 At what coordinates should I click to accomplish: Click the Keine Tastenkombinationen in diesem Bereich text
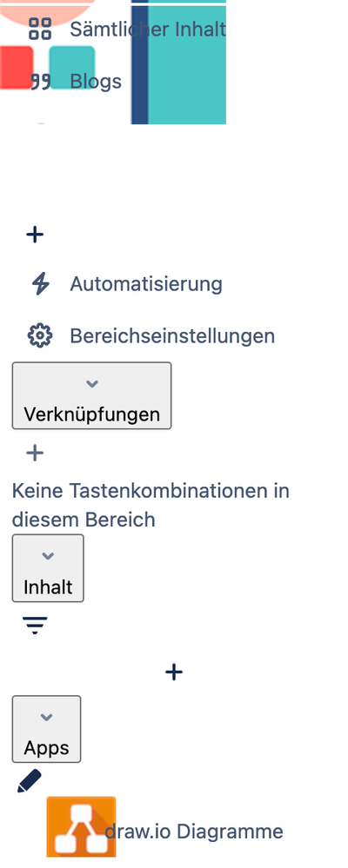151,505
